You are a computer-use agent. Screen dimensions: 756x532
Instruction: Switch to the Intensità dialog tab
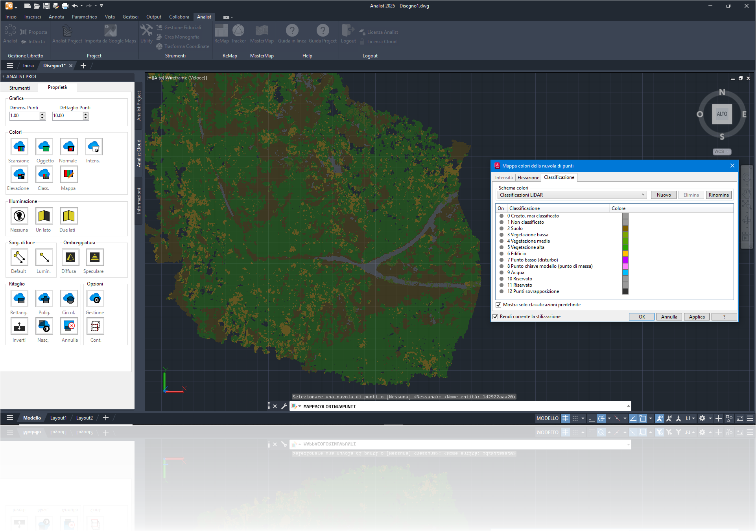504,178
